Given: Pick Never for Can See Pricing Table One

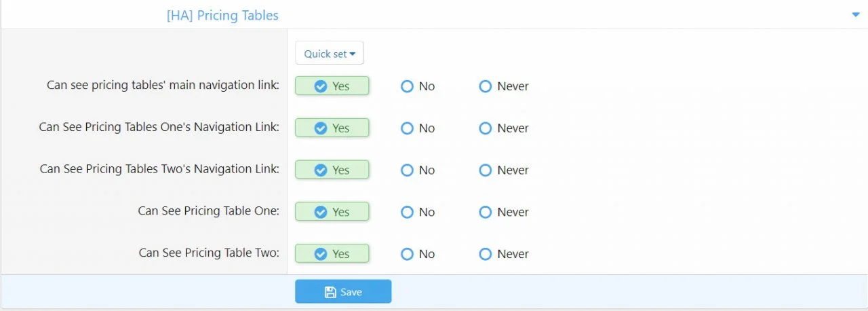Looking at the screenshot, I should (485, 212).
